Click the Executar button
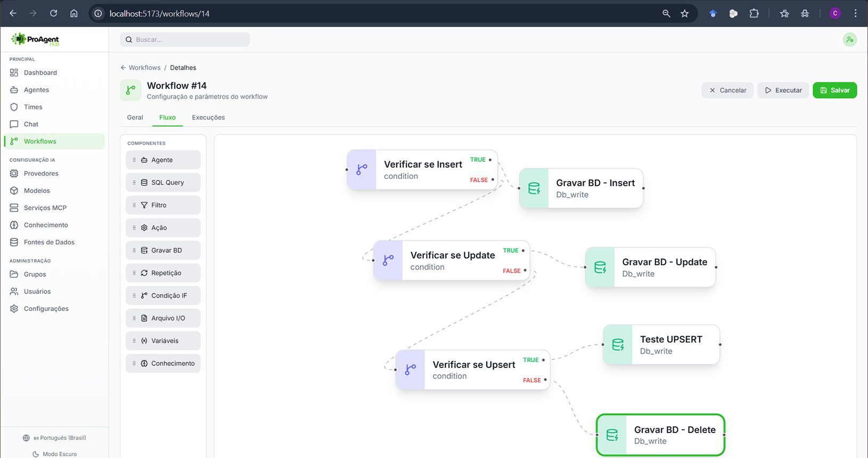868x458 pixels. 783,91
